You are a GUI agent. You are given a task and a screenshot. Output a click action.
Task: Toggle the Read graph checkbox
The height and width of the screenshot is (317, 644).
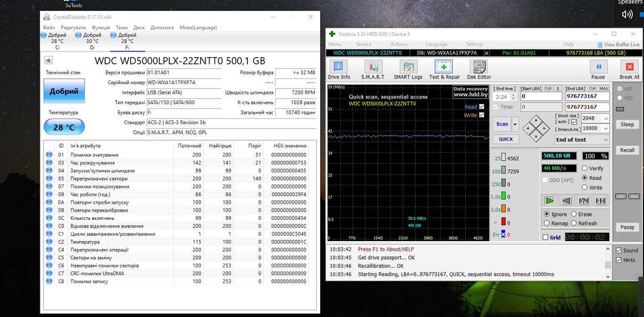click(x=482, y=107)
